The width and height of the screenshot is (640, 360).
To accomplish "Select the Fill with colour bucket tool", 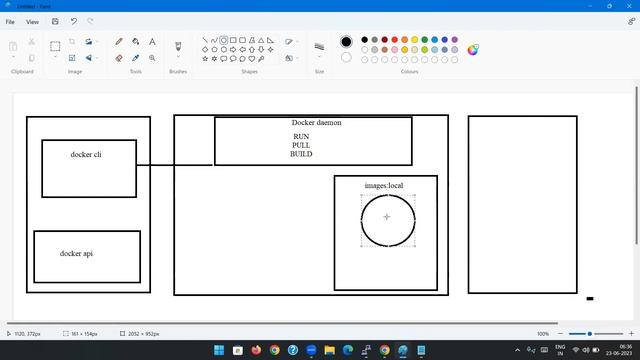I will 136,42.
